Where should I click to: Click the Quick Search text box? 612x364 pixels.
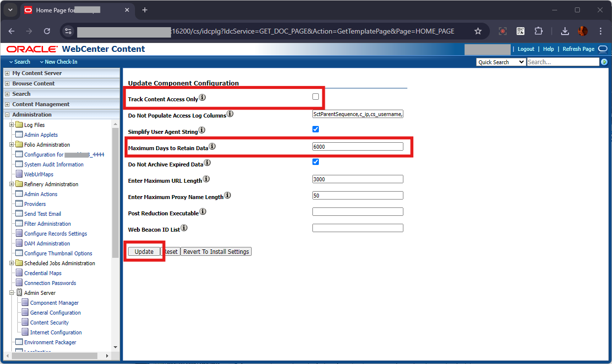tap(563, 62)
